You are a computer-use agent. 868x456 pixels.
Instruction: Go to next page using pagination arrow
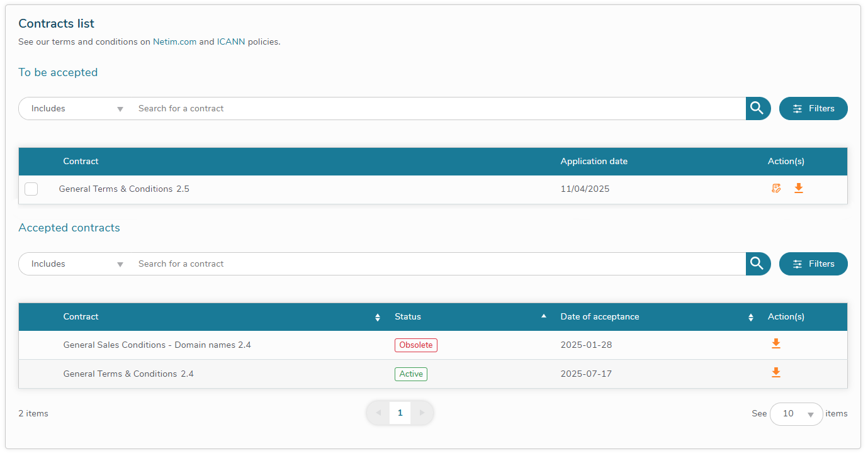pyautogui.click(x=422, y=413)
